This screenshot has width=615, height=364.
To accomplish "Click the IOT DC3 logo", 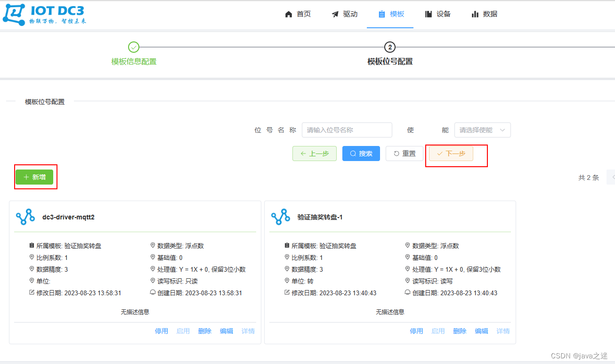I will [45, 14].
